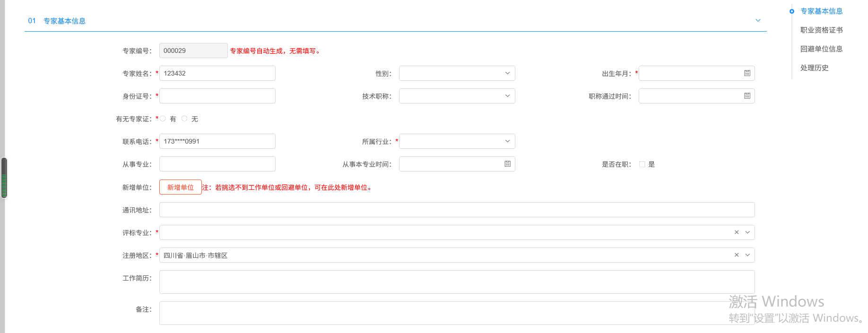The height and width of the screenshot is (333, 868).
Task: Open calendar icon in 出生年月 field
Action: [x=747, y=73]
